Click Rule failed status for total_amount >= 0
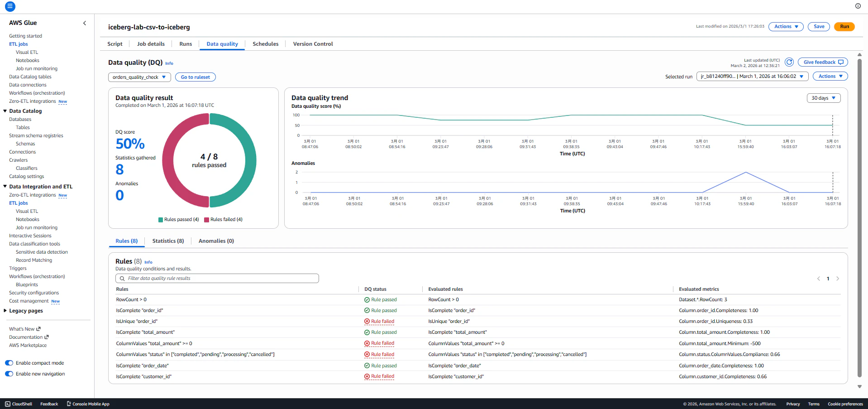This screenshot has width=868, height=409. pyautogui.click(x=379, y=343)
